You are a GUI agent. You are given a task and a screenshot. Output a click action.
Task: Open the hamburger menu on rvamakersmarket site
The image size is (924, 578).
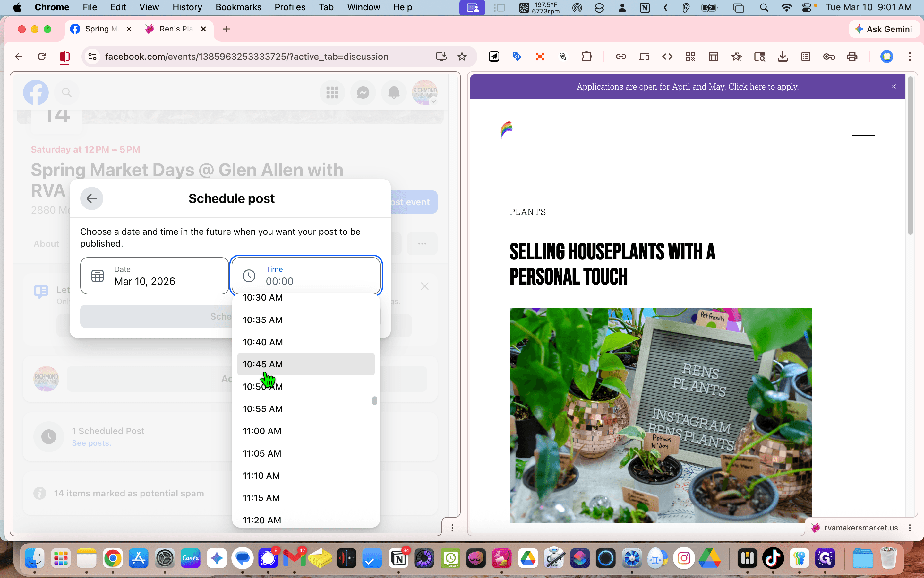click(x=863, y=132)
